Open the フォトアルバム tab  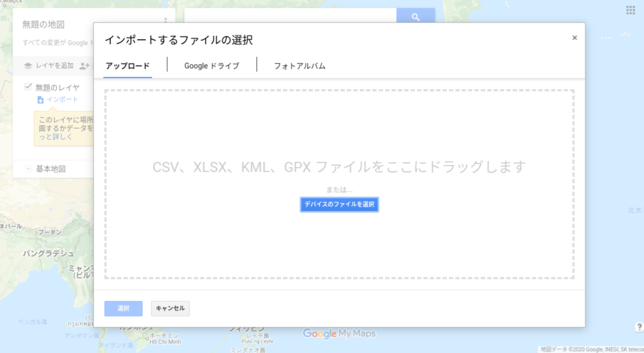coord(298,66)
